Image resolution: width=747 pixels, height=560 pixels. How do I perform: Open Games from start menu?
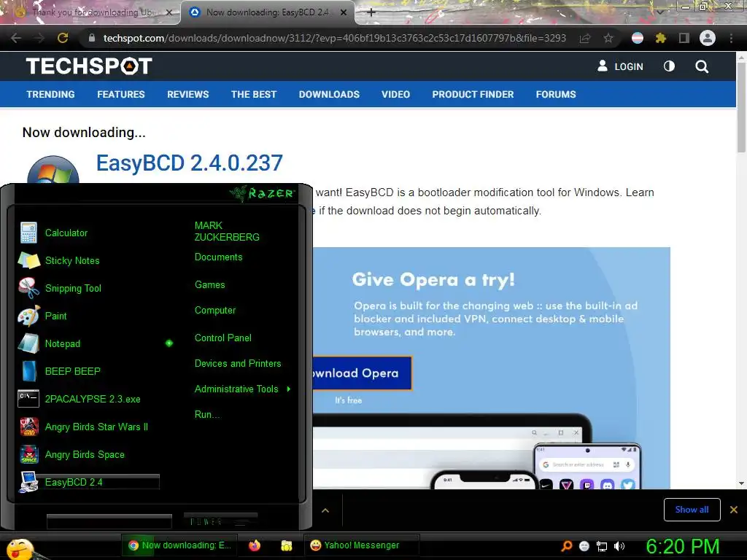pyautogui.click(x=209, y=285)
